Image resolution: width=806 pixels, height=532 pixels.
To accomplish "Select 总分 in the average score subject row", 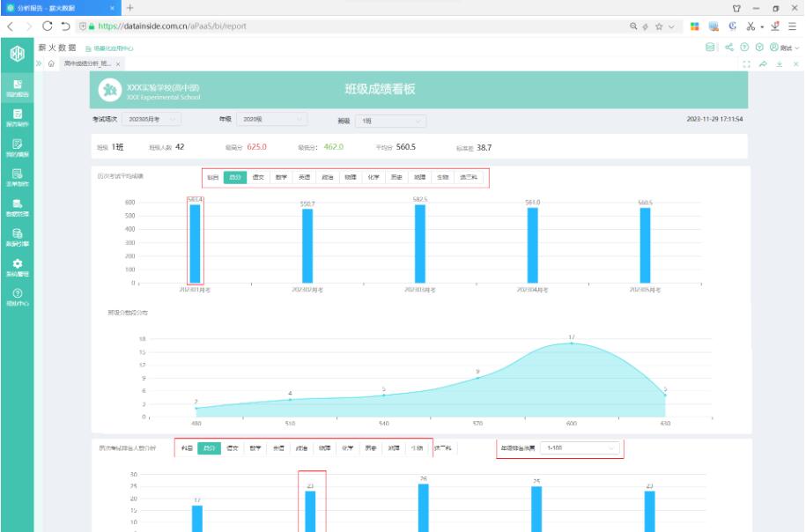I will [235, 177].
